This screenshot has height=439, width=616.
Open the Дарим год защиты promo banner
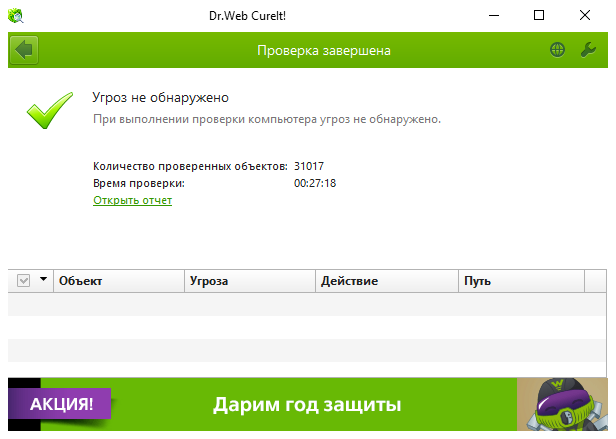coord(307,404)
